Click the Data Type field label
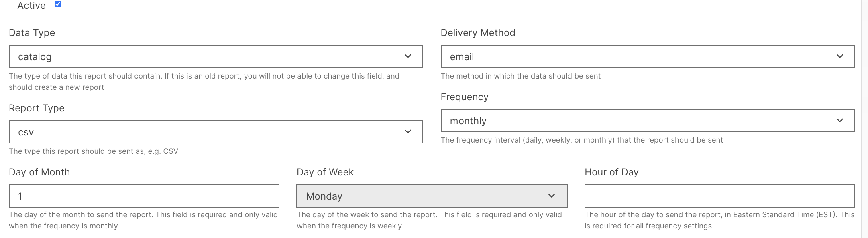 tap(32, 33)
